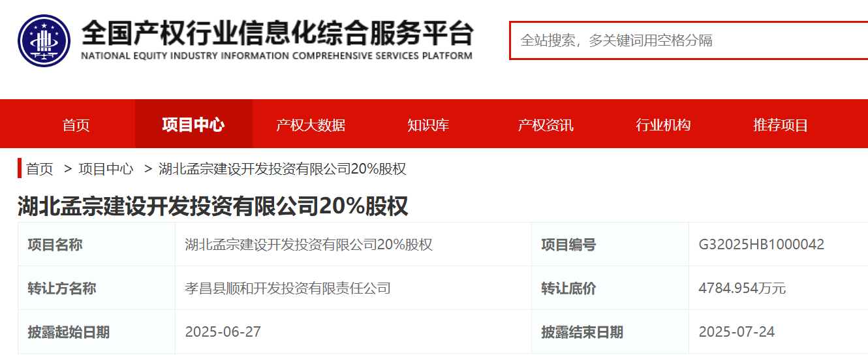
Task: Open the 产权大数据 navigation tab
Action: point(311,125)
